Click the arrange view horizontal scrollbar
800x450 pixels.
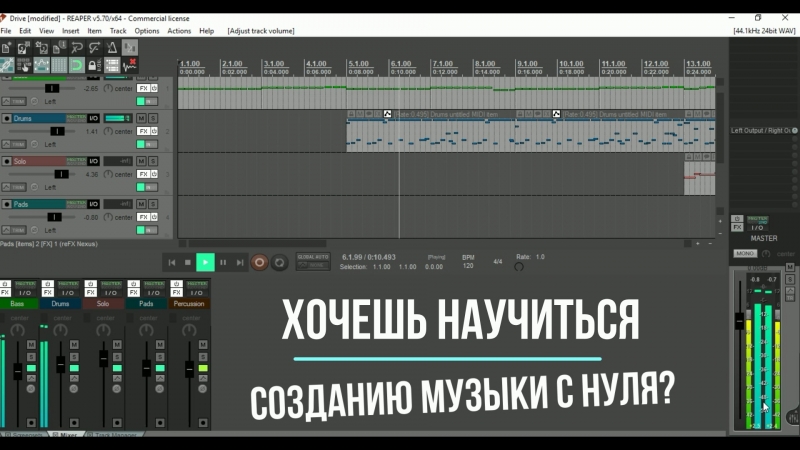[x=258, y=244]
